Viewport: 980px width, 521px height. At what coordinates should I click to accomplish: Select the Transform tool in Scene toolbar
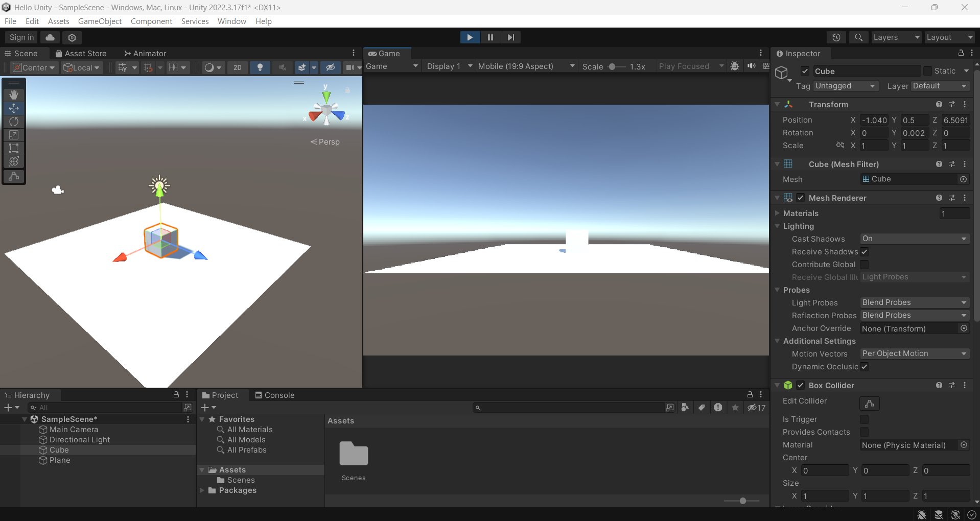pos(14,161)
